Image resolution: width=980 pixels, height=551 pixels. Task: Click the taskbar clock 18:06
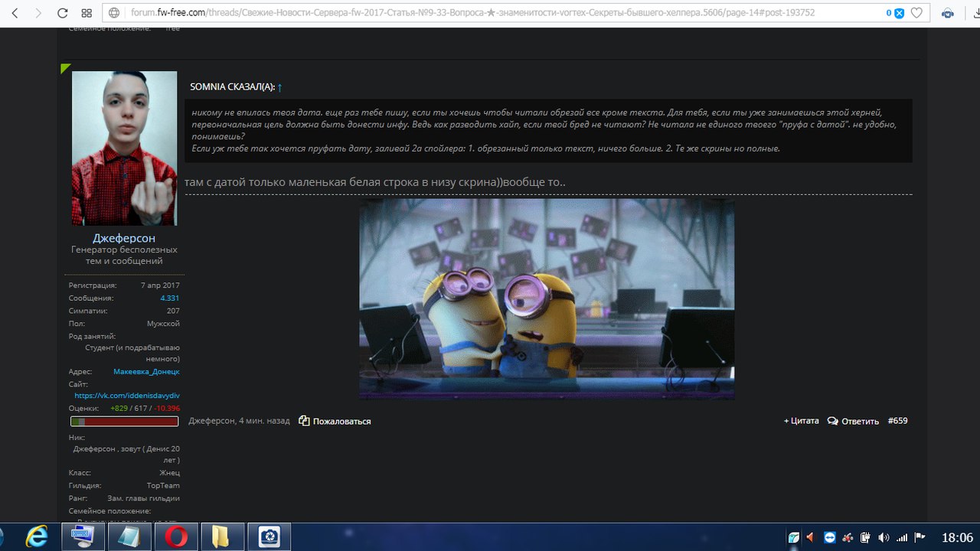(956, 537)
